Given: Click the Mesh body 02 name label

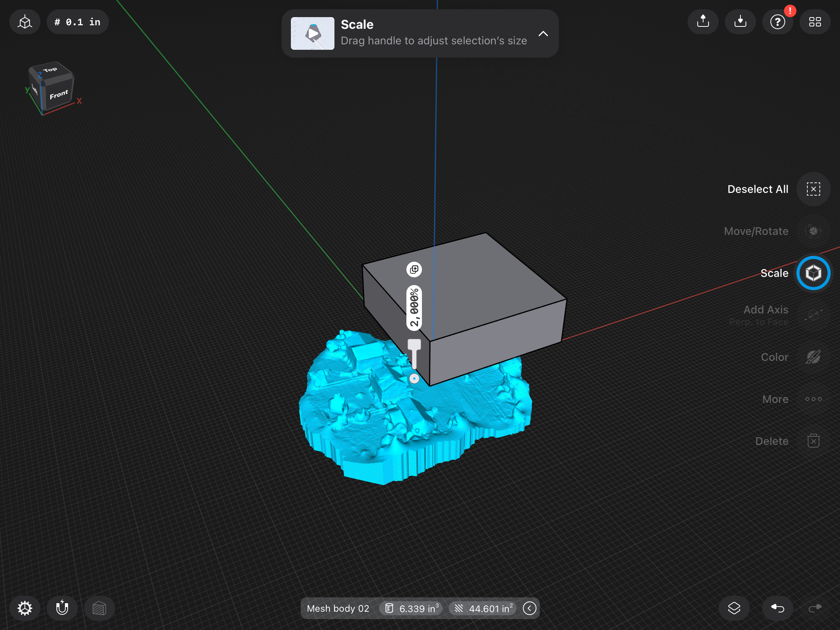Looking at the screenshot, I should [338, 609].
